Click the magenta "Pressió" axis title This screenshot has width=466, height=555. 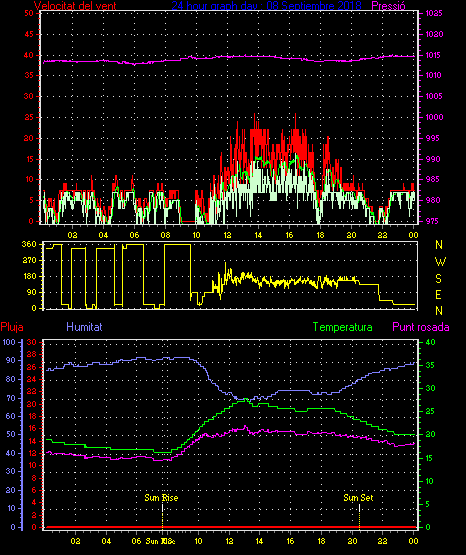pyautogui.click(x=389, y=6)
